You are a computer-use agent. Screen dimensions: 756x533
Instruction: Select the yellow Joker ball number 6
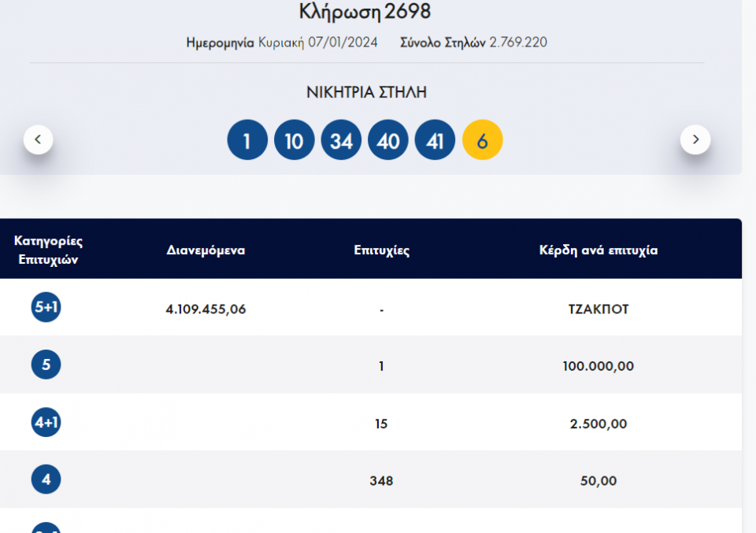click(482, 141)
